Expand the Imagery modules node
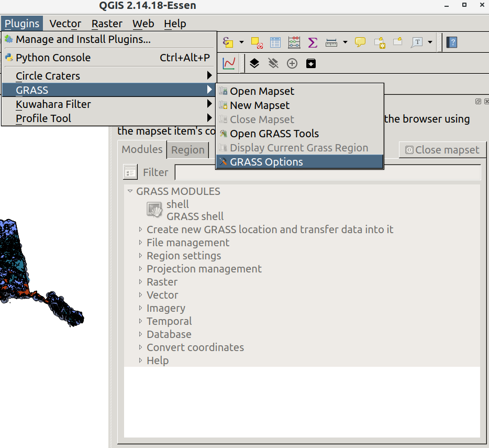This screenshot has width=489, height=448. coord(141,308)
